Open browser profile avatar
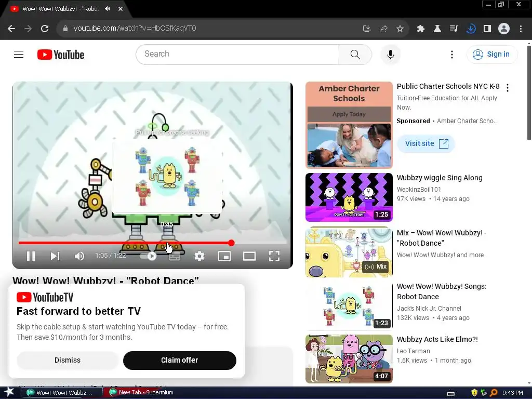 [504, 29]
